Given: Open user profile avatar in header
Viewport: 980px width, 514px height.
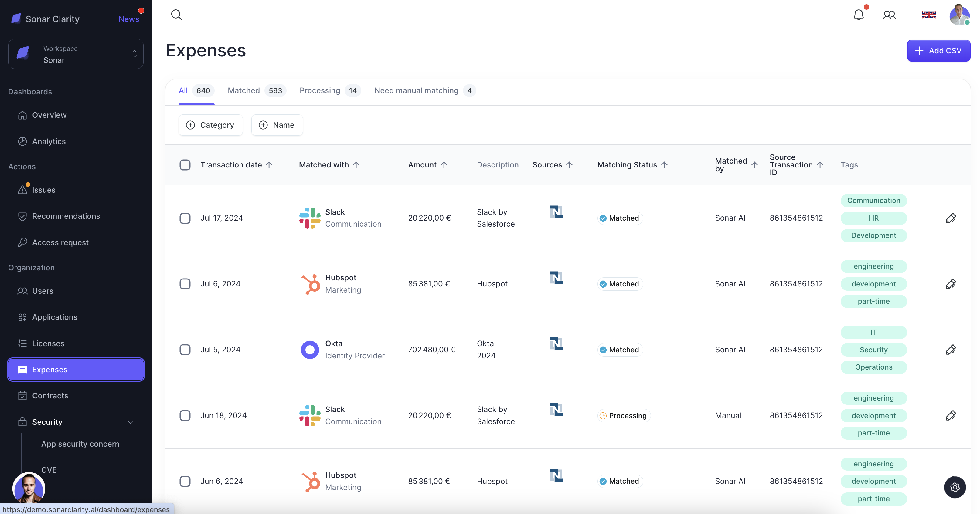Looking at the screenshot, I should click(959, 15).
